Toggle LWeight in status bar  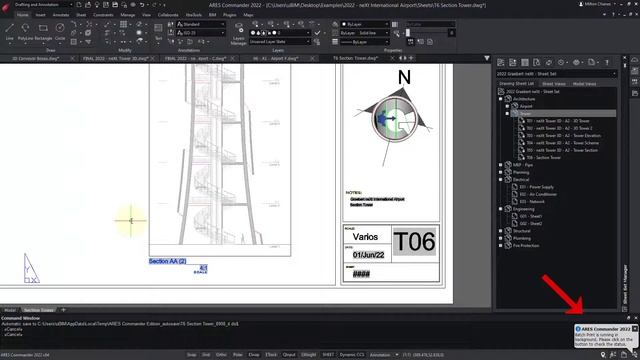tap(309, 355)
